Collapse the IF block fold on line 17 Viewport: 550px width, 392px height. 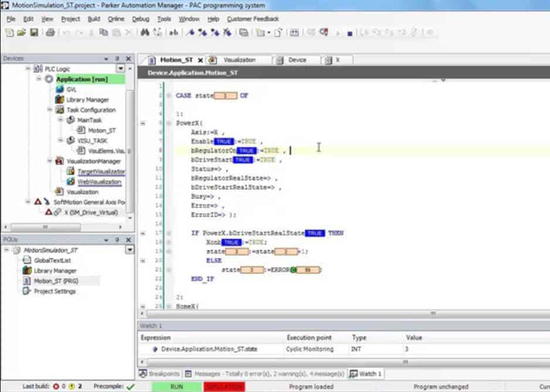[x=142, y=233]
